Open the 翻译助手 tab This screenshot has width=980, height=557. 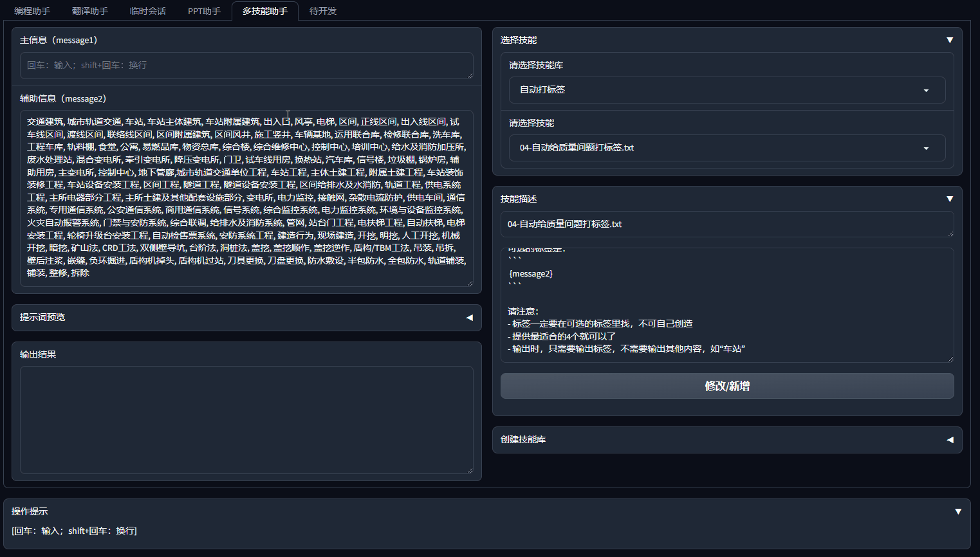pyautogui.click(x=90, y=11)
